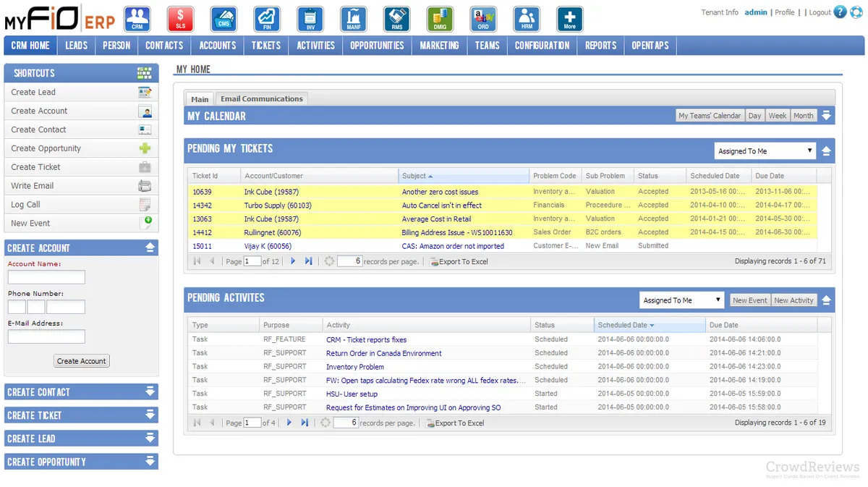
Task: Expand the Create Opportunity panel
Action: [150, 462]
